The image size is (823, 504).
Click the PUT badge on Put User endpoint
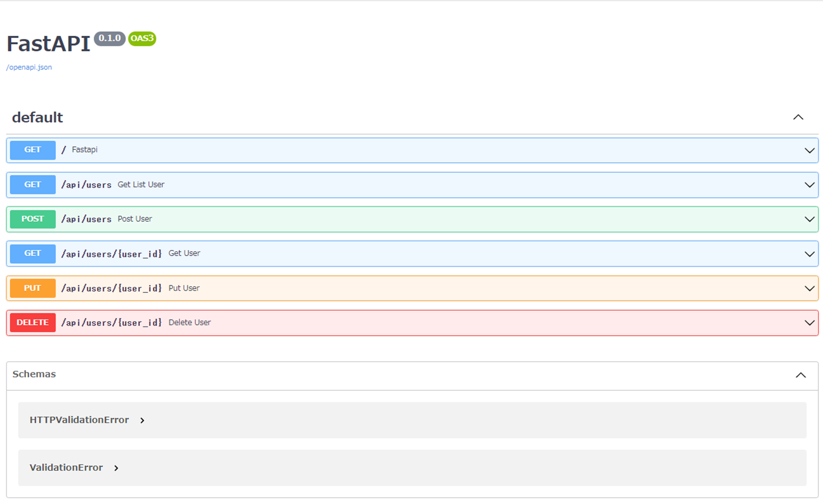[33, 288]
